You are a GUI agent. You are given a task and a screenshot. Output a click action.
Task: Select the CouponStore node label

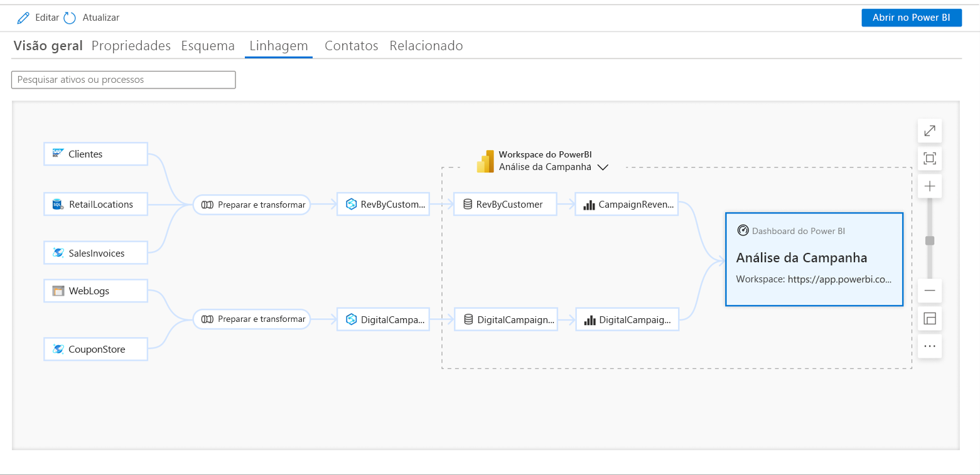[x=97, y=349]
